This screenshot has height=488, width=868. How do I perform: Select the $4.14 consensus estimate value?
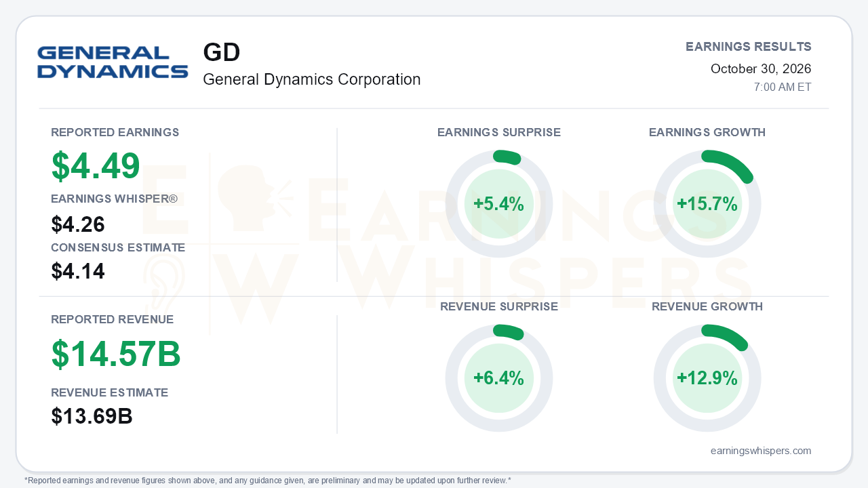coord(78,272)
